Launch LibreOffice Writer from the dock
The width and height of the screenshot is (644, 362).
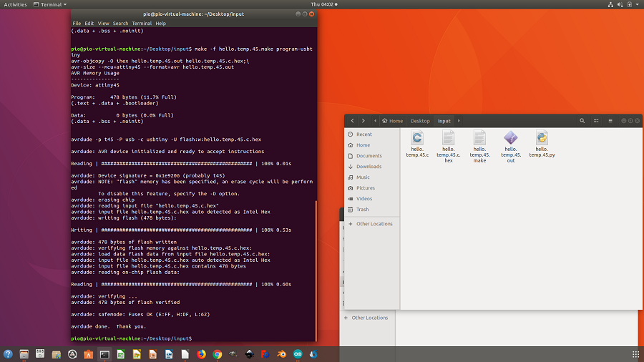tap(169, 354)
